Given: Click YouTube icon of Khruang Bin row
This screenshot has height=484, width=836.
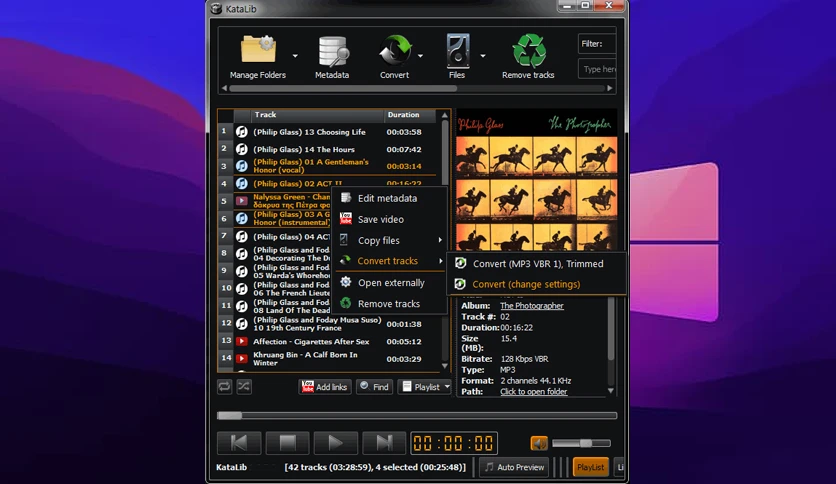Looking at the screenshot, I should coord(242,359).
